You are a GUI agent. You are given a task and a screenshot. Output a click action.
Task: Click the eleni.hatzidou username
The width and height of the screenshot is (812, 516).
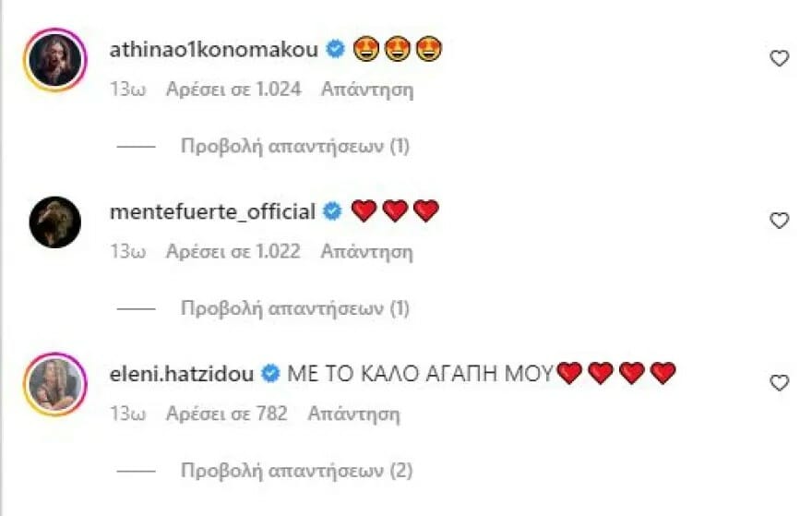click(182, 374)
